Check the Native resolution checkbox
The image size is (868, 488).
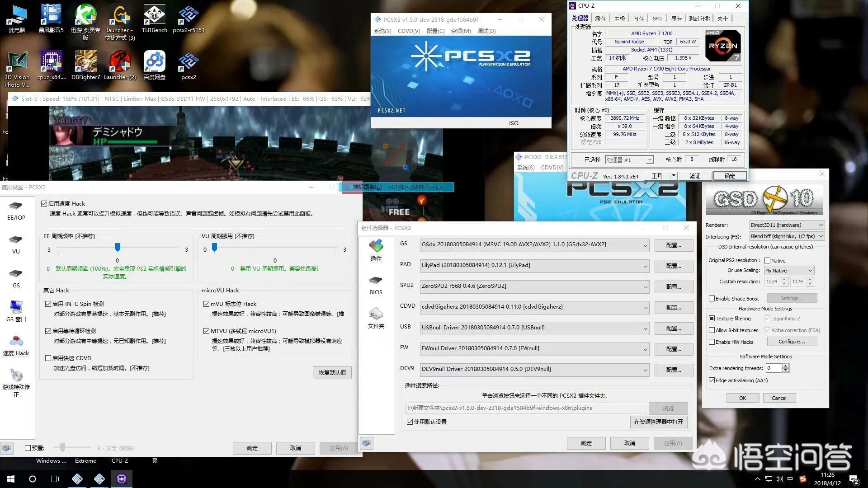(x=767, y=260)
